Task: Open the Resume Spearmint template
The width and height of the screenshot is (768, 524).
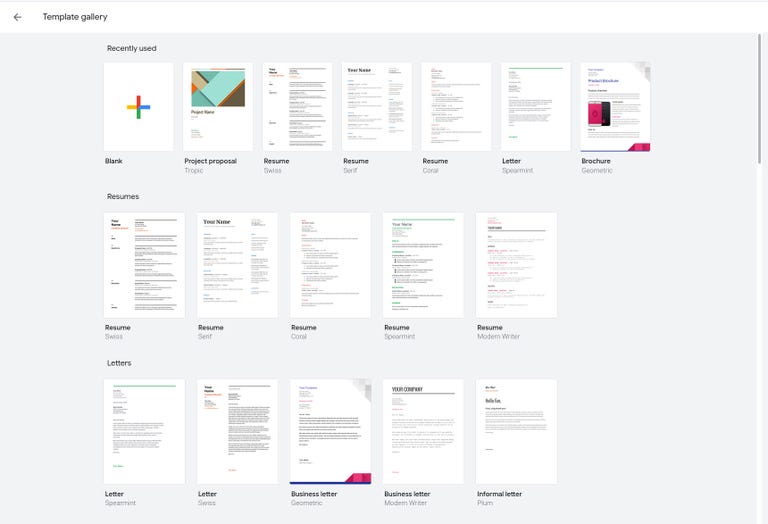Action: (423, 265)
